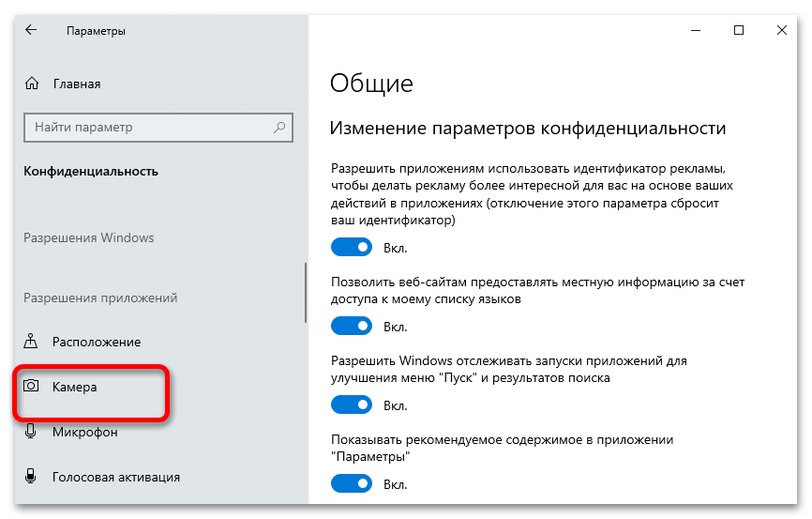
Task: Select the Голосовая активация icon
Action: pyautogui.click(x=31, y=477)
